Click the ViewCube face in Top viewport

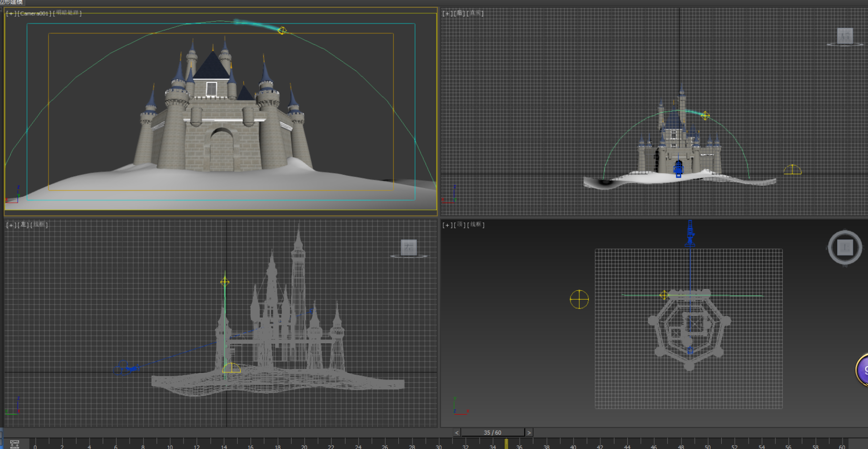point(845,248)
